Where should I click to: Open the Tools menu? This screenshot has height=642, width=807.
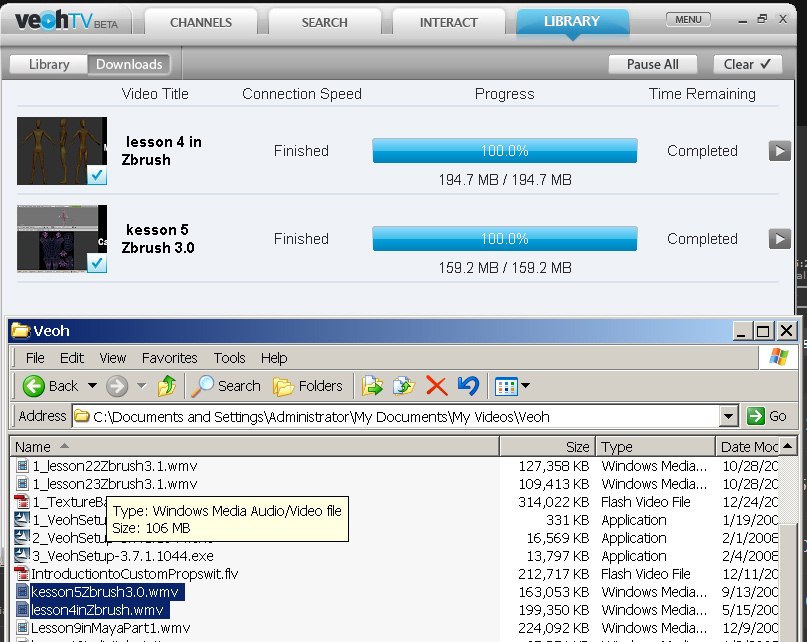tap(229, 358)
